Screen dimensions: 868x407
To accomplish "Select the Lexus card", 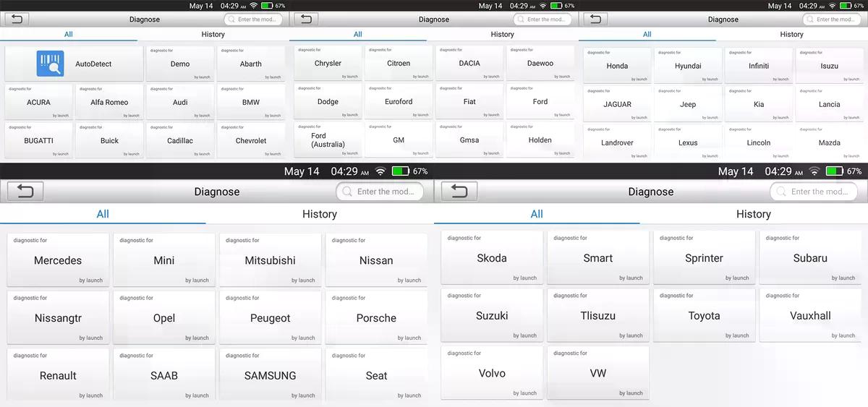I will (x=688, y=142).
